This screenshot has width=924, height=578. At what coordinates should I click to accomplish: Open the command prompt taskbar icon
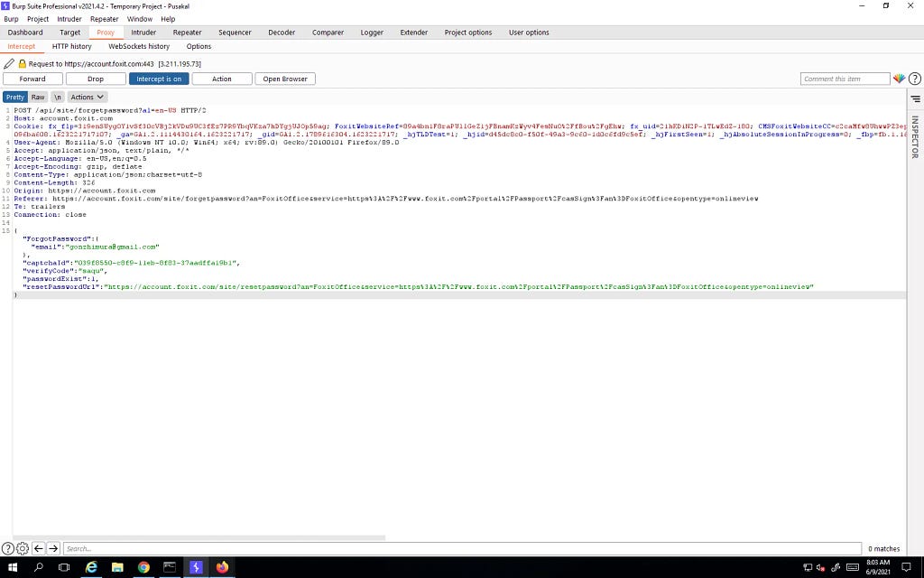[x=170, y=567]
